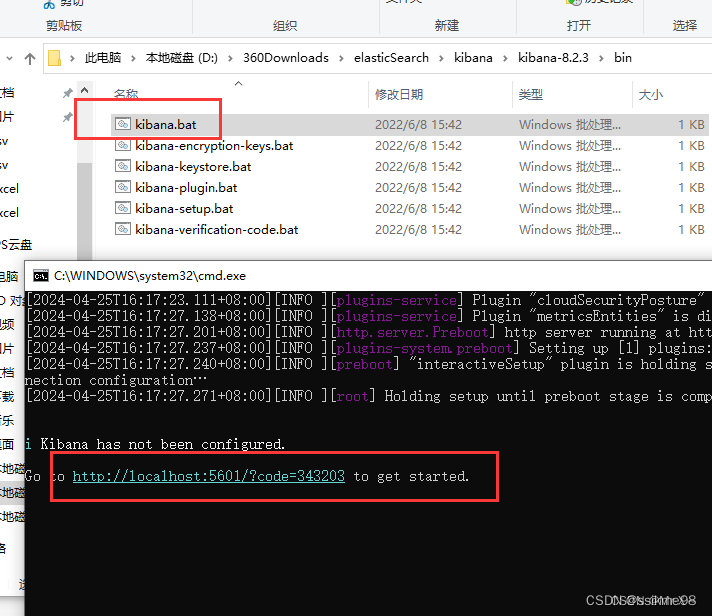The width and height of the screenshot is (712, 616).
Task: Select kibana.bat file name
Action: coord(165,124)
